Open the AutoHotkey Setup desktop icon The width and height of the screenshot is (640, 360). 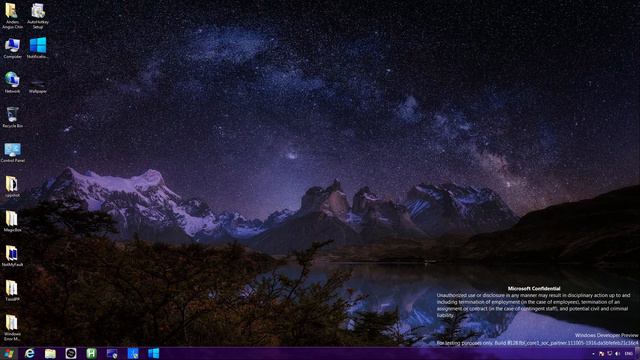pyautogui.click(x=38, y=16)
